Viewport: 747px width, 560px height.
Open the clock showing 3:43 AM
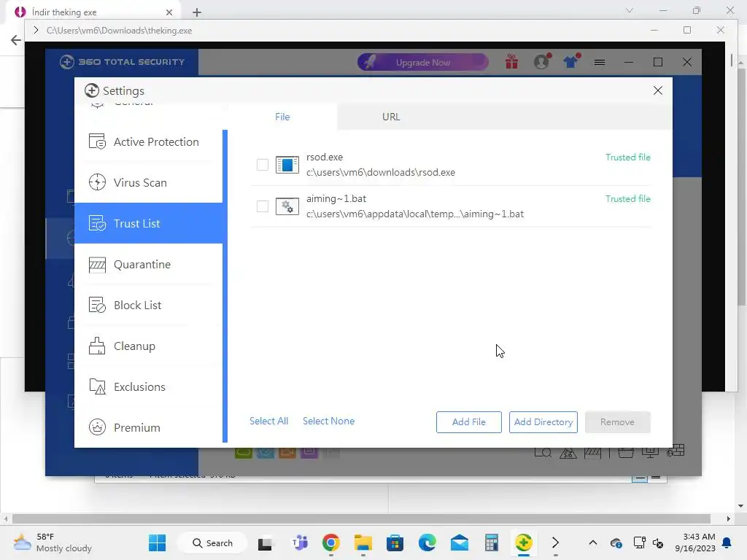tap(695, 542)
